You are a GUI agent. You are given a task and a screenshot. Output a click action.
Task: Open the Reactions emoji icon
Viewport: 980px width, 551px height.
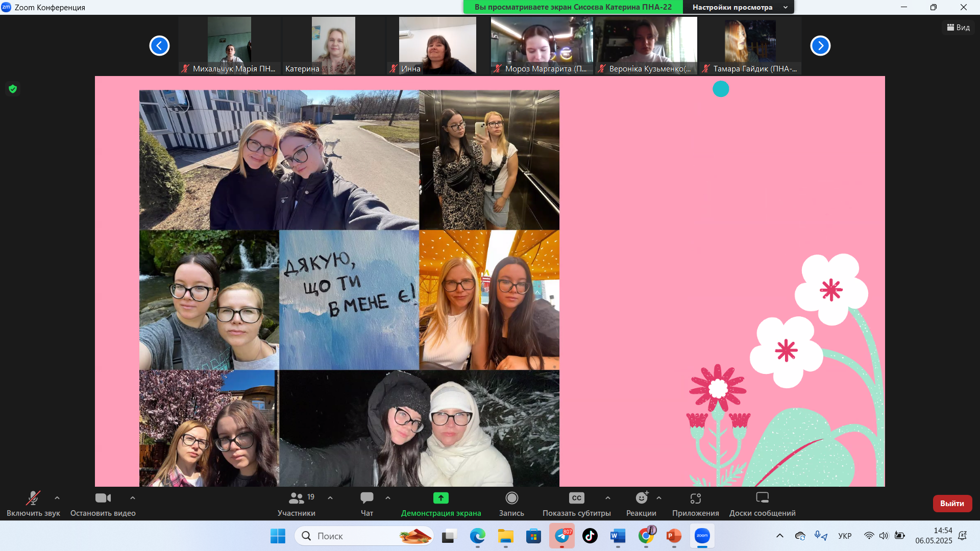click(x=641, y=498)
